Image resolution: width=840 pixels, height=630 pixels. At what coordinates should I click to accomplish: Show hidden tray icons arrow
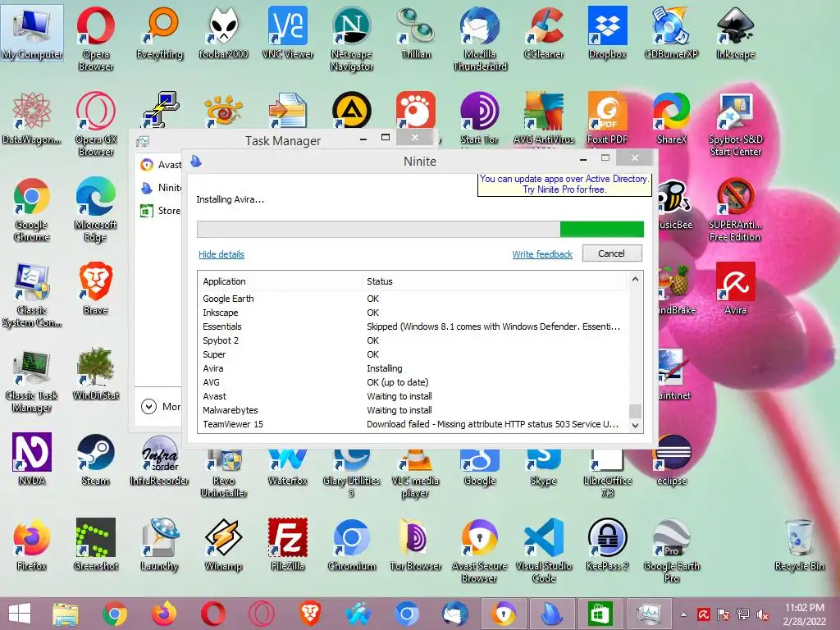pos(683,614)
